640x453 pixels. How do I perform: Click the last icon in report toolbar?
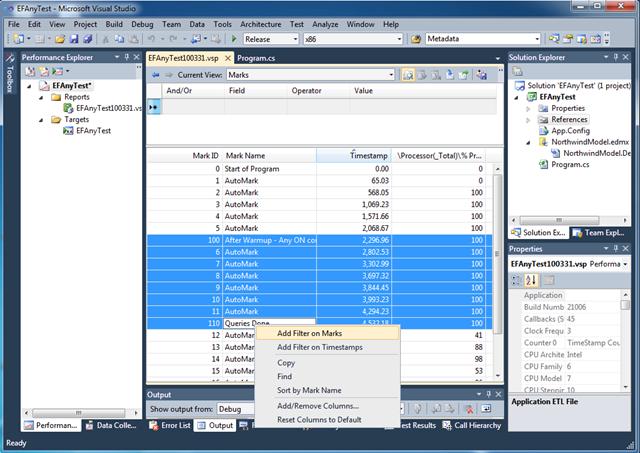pos(482,75)
